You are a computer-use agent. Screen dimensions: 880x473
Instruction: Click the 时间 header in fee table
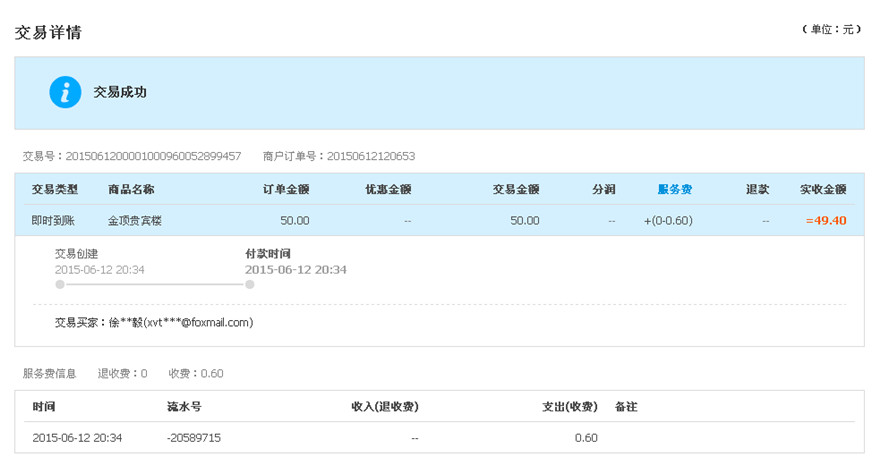44,407
